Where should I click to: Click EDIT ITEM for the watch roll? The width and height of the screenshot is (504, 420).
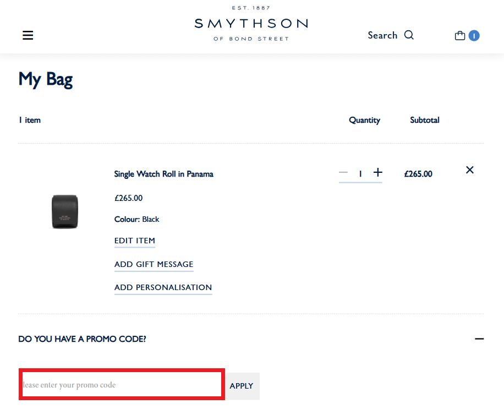[x=134, y=241]
